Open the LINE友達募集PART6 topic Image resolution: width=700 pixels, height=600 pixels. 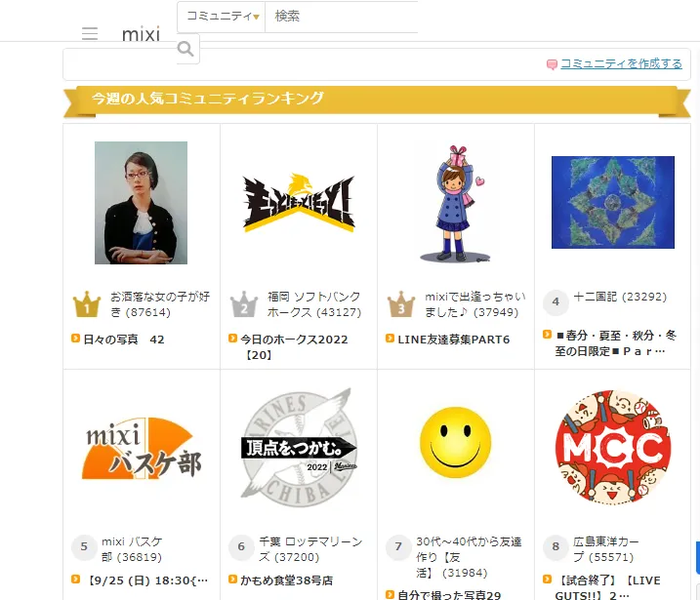454,340
